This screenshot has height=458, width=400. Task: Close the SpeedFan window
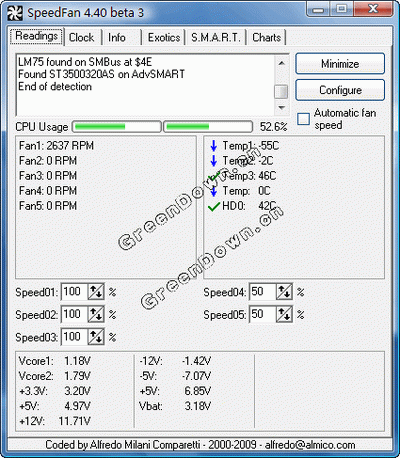[373, 9]
